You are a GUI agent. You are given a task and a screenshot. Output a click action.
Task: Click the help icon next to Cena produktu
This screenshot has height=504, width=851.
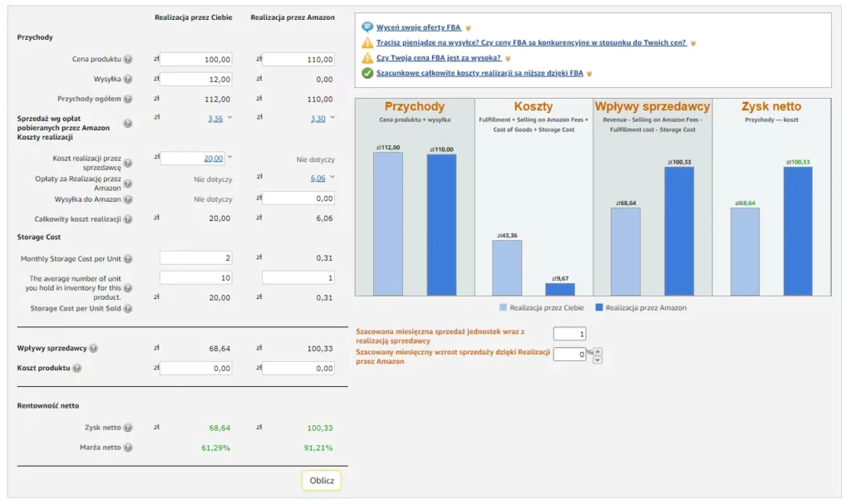[x=128, y=60]
